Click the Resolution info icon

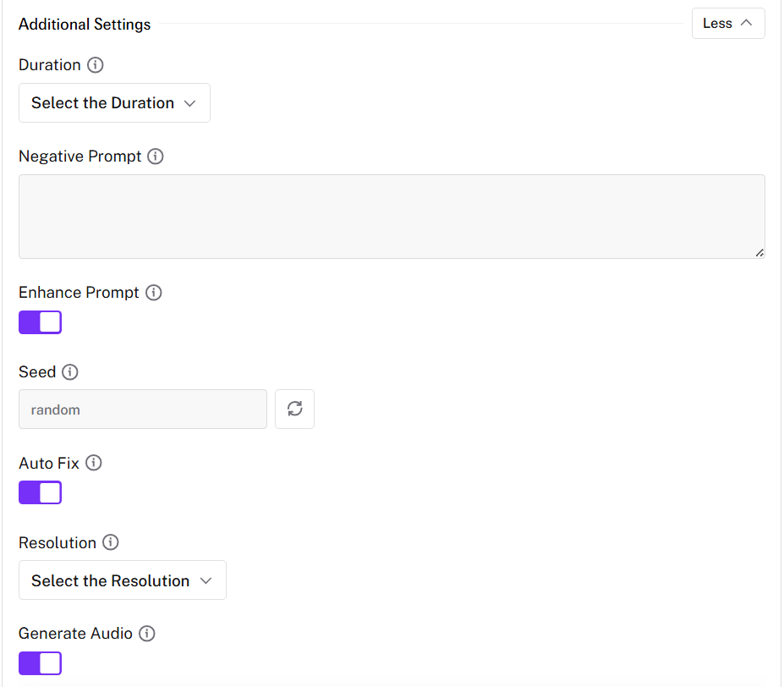tap(110, 542)
